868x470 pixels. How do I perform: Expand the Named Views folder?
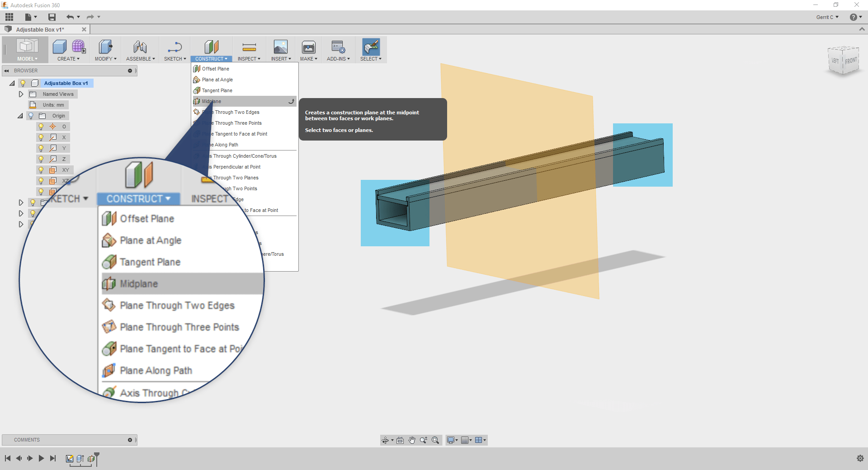pyautogui.click(x=21, y=94)
